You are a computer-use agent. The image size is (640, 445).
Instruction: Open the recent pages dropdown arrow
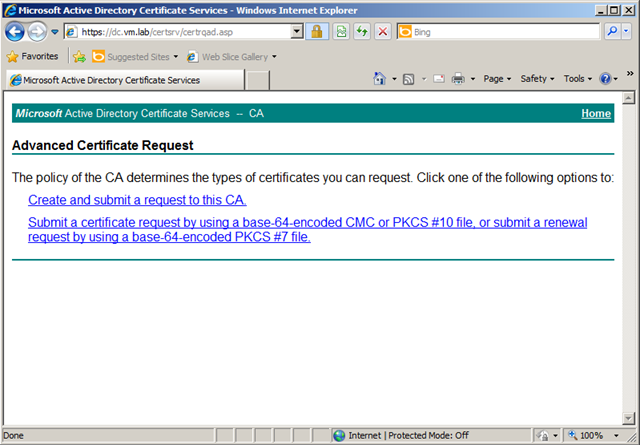[x=55, y=32]
